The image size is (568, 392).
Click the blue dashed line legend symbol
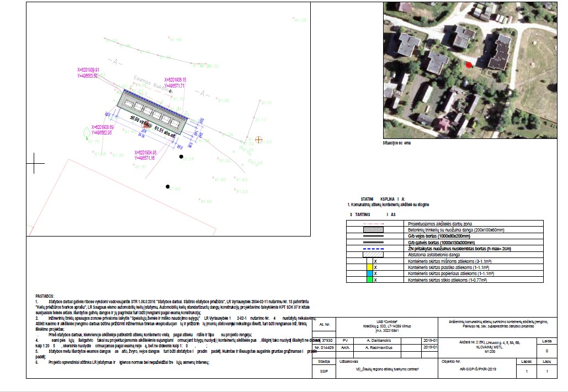point(373,249)
